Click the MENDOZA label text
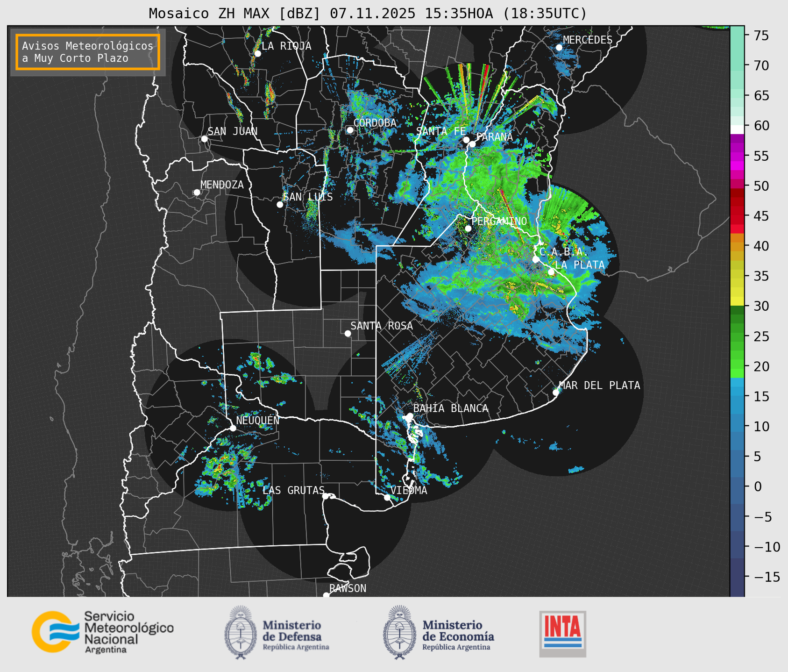 pos(222,185)
